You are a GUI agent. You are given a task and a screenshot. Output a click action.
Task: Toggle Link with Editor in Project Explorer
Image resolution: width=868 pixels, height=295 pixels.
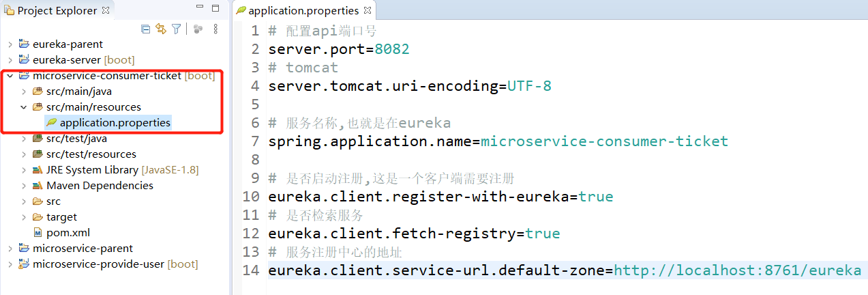coord(161,29)
